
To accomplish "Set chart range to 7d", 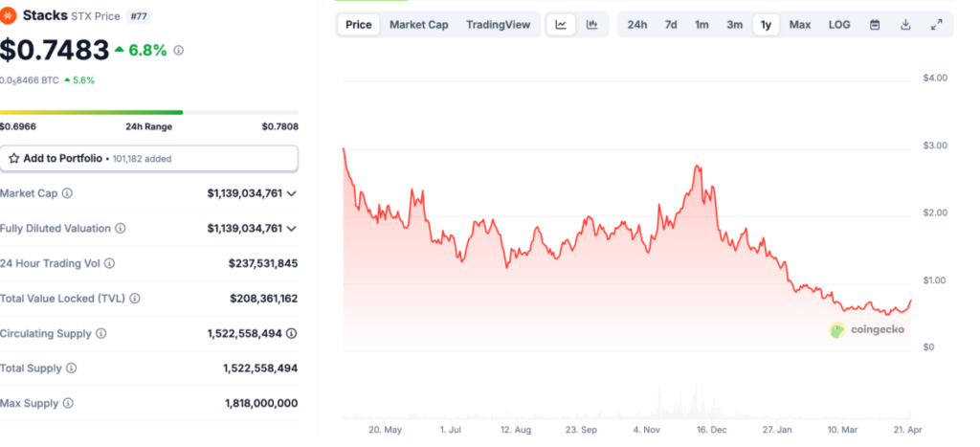I will 671,25.
